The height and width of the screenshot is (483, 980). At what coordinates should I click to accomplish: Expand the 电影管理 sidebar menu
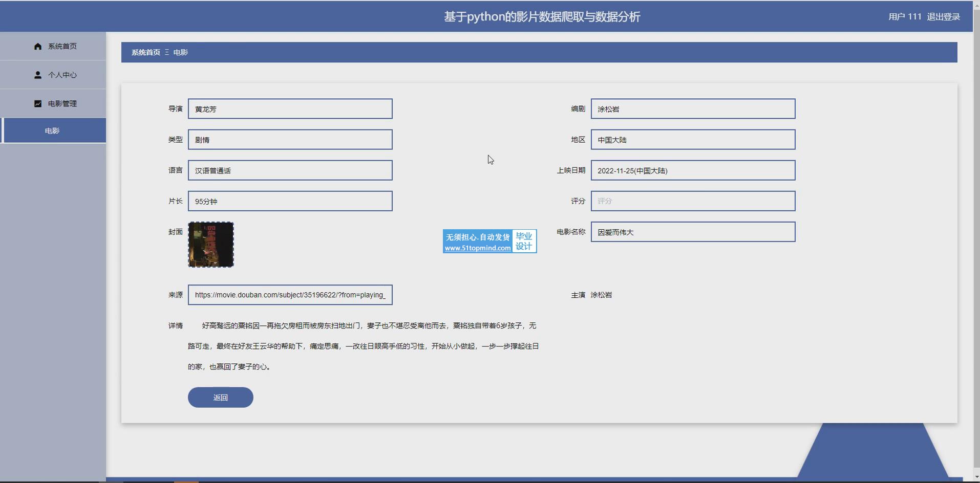(53, 103)
